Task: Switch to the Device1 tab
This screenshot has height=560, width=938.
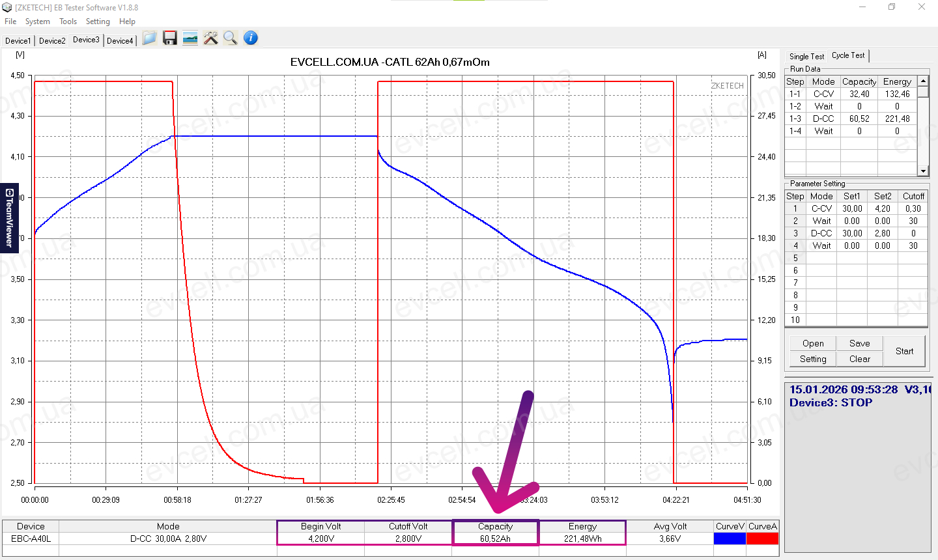Action: 18,40
